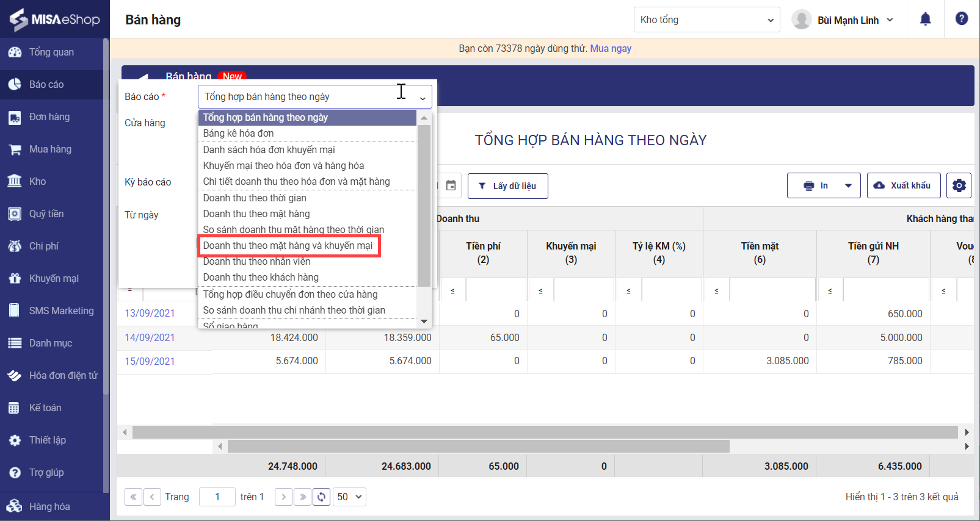This screenshot has width=980, height=521.
Task: Click the page number input field
Action: click(x=217, y=497)
